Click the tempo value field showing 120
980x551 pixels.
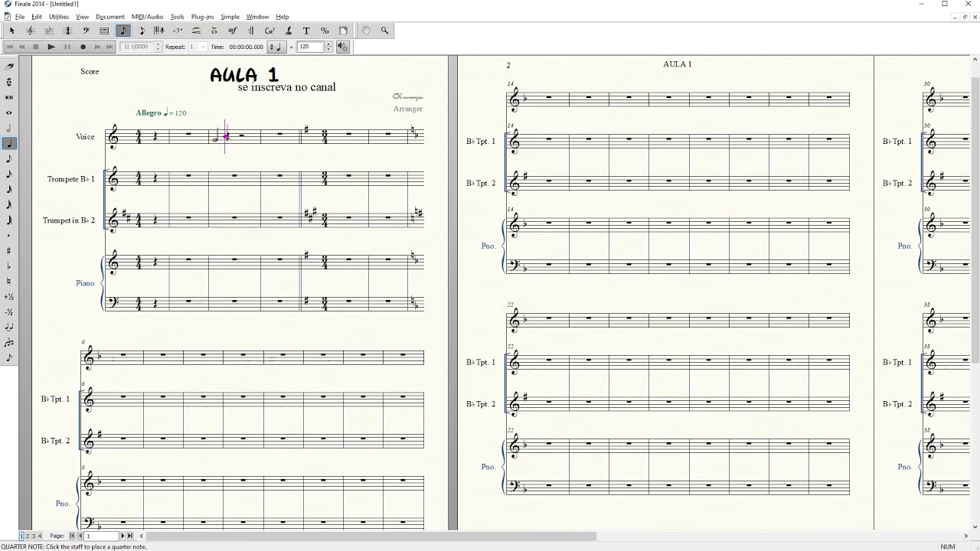click(x=310, y=47)
